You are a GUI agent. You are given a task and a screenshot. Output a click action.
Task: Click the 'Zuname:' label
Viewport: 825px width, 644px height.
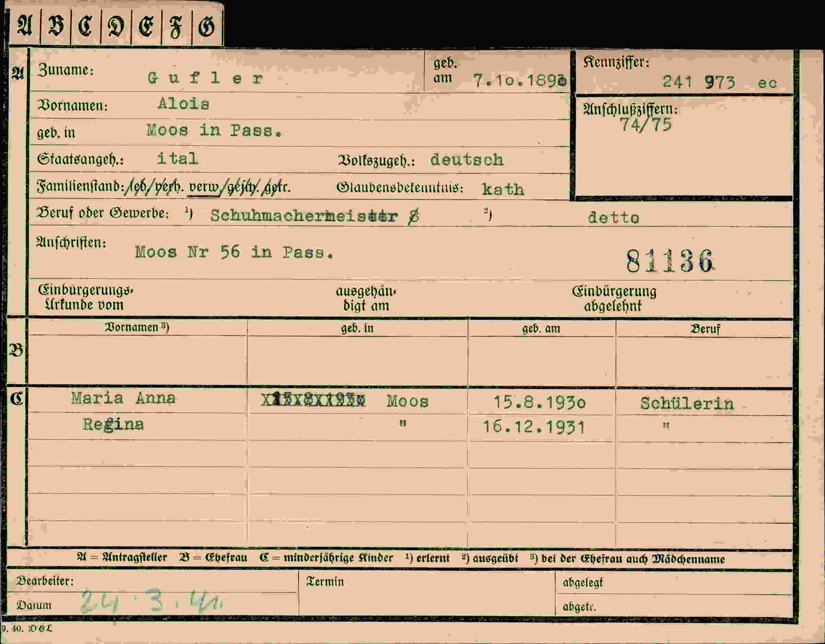66,70
